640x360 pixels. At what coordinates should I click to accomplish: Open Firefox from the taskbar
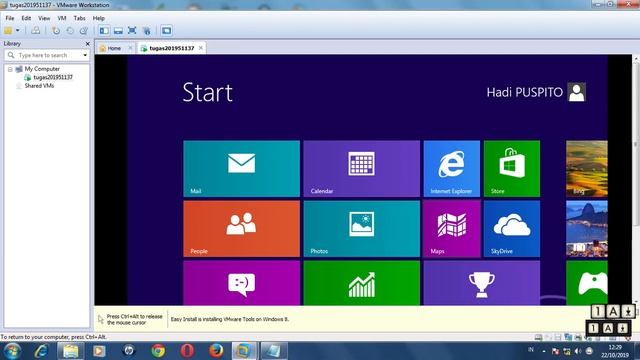(x=216, y=351)
